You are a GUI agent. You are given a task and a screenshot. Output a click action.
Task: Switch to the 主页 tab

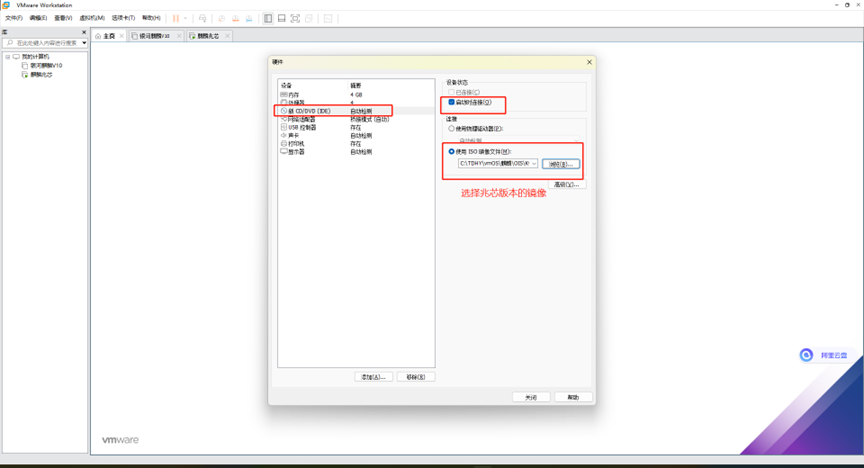106,36
